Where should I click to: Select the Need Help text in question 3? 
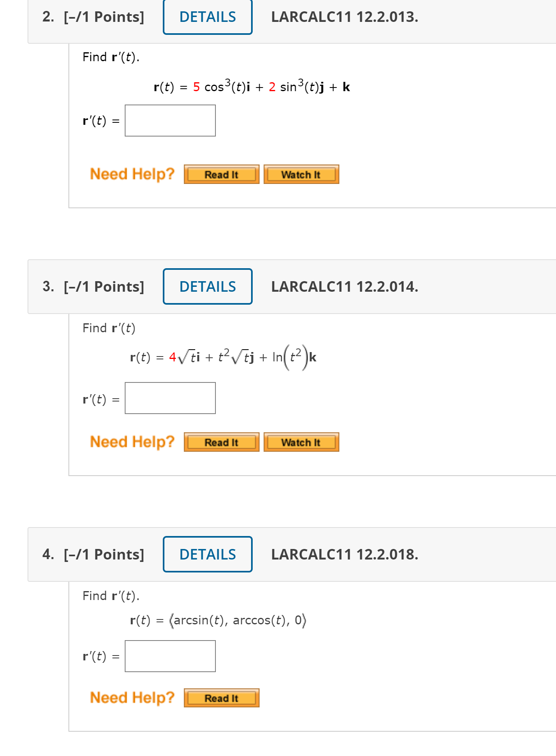click(x=132, y=442)
